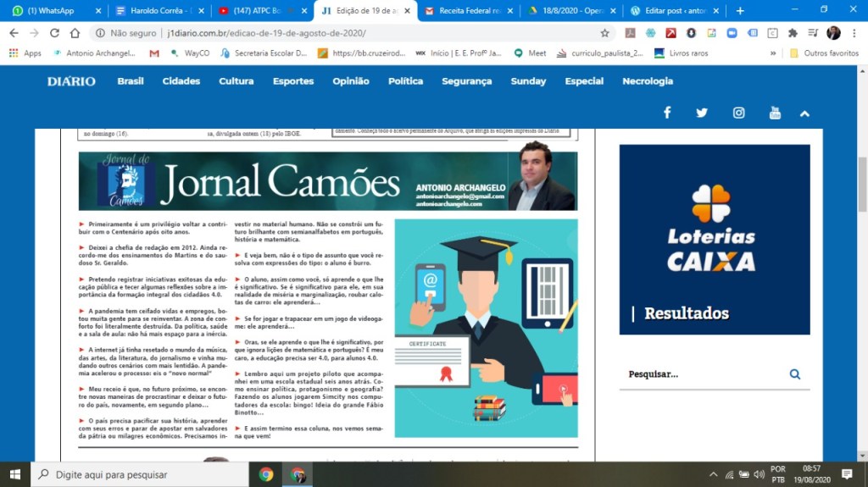Expand the Outros favoritos bookmarks folder
This screenshot has width=868, height=487.
click(x=823, y=53)
